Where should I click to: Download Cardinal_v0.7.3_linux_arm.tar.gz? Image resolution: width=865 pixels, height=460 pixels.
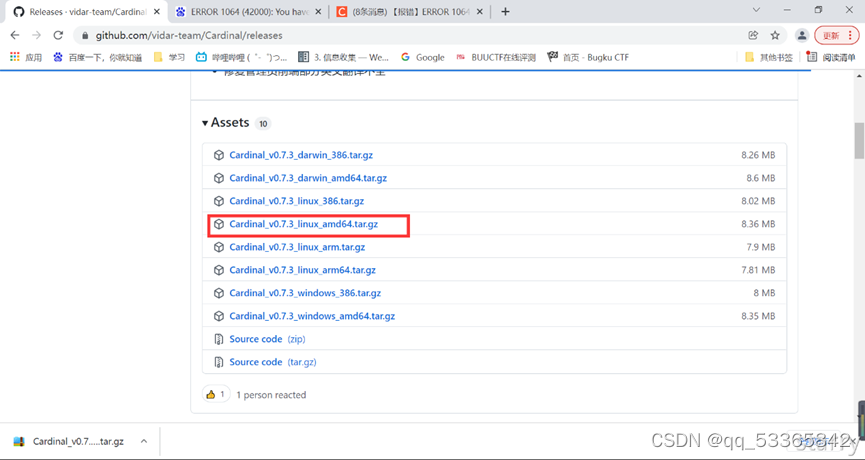point(297,247)
